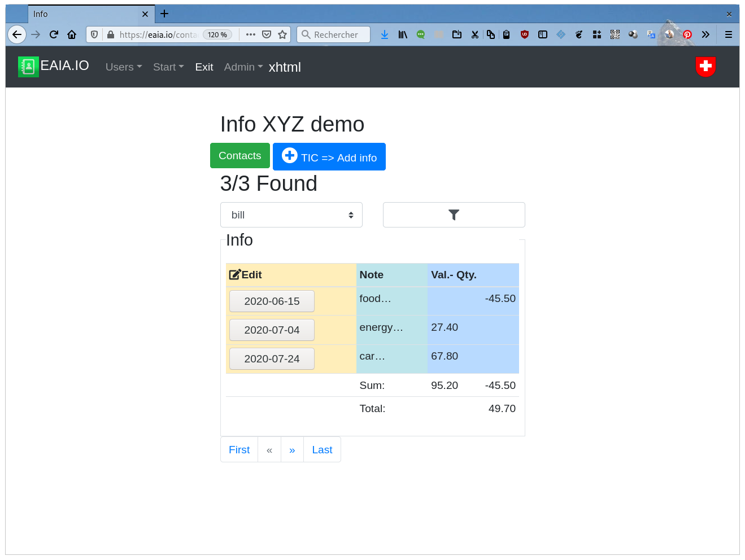Open the 2020-07-04 entry for editing
Image resolution: width=745 pixels, height=560 pixels.
(272, 330)
